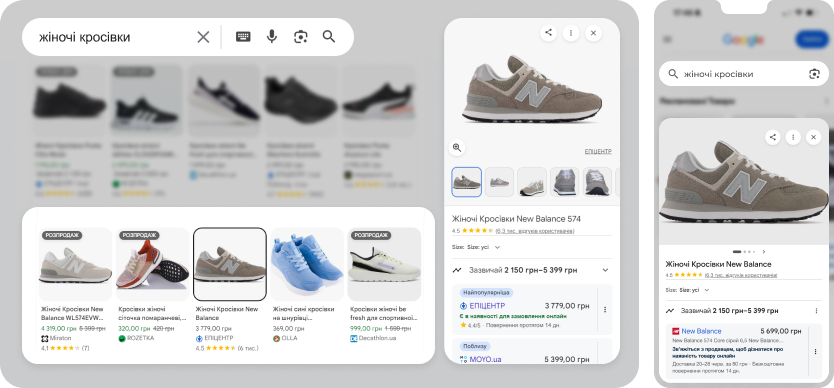
Task: Click the mobile Жіночі Кросівки New Balance title
Action: [718, 264]
